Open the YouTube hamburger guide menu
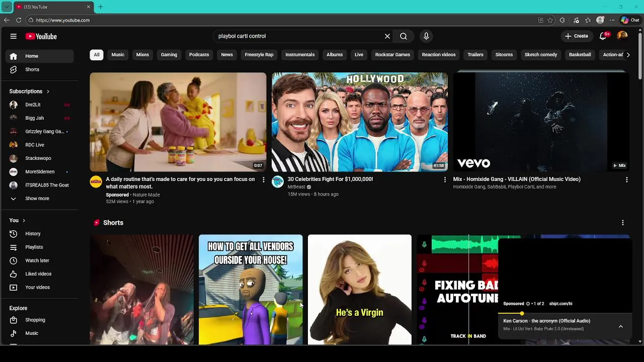644x362 pixels. [x=14, y=36]
